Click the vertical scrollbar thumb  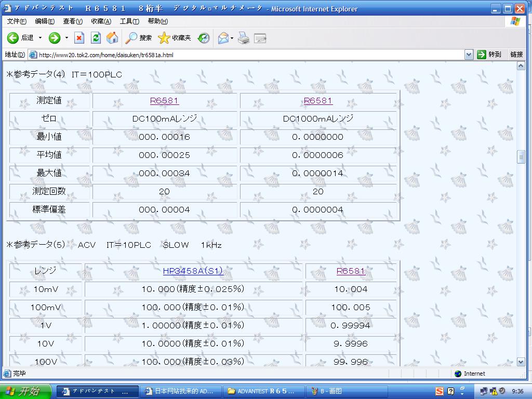click(521, 157)
